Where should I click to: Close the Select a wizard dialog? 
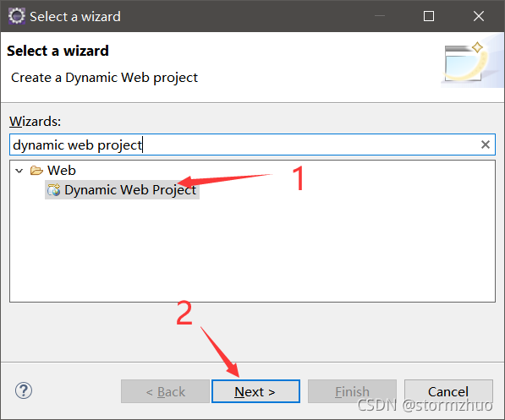[x=479, y=16]
